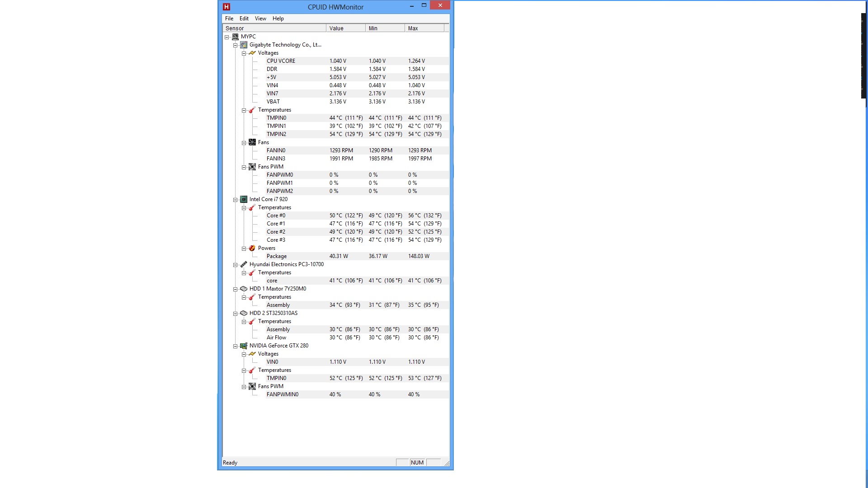Click the HDD 1 Maxtor drive icon
868x488 pixels.
pos(244,289)
